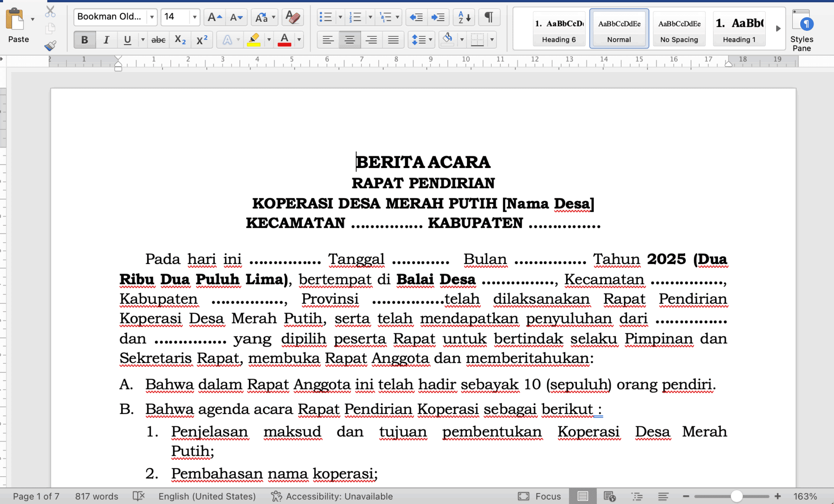Open the font size dropdown

click(194, 17)
